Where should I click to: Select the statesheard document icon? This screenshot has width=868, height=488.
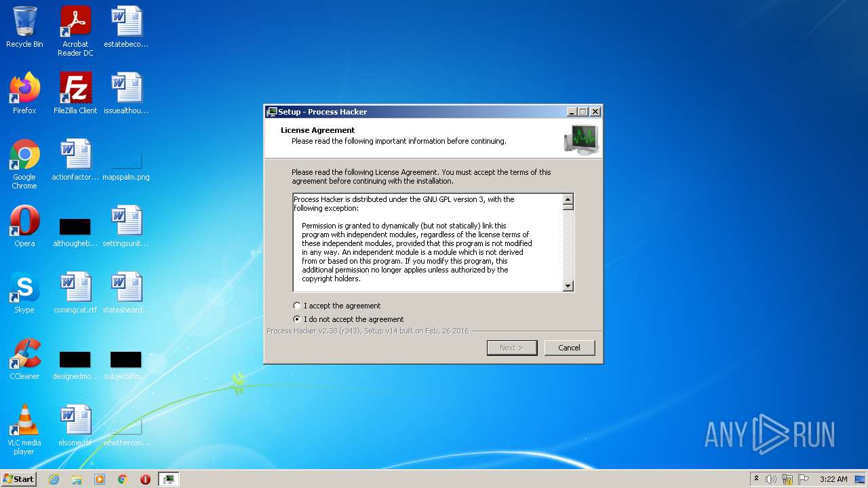pyautogui.click(x=126, y=292)
